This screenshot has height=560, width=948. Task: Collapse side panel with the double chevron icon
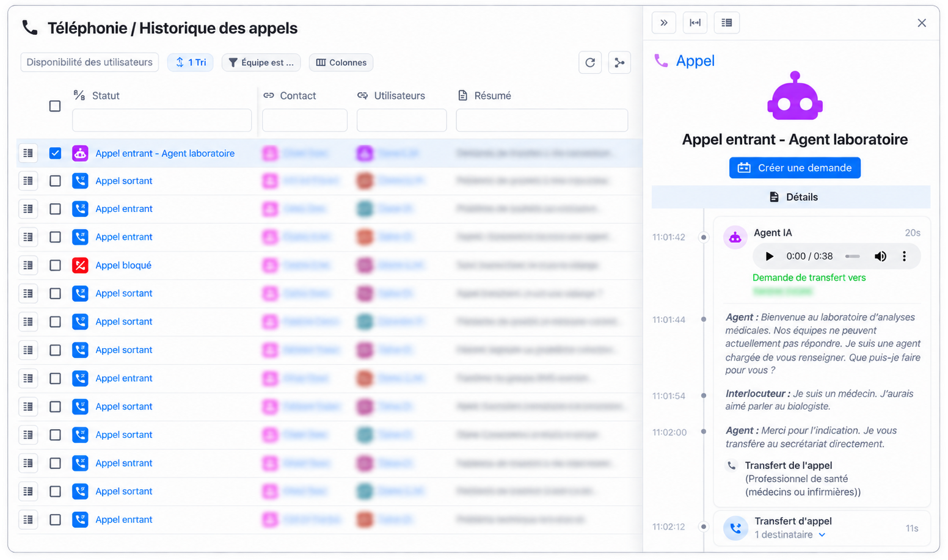pos(664,23)
